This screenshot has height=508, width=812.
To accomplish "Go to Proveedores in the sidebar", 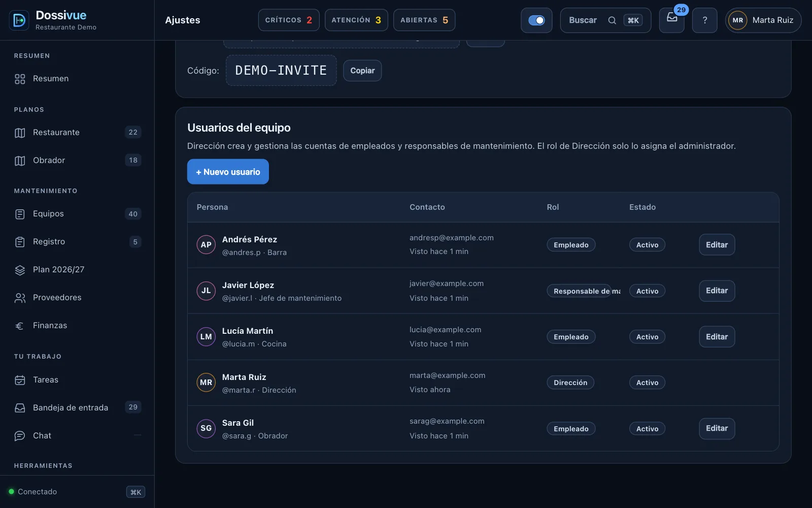I will [77, 297].
